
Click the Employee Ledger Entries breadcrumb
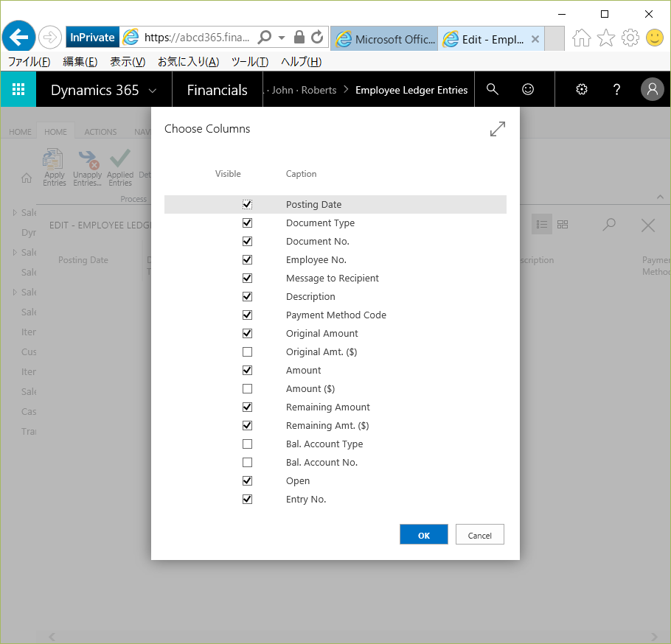coord(411,90)
